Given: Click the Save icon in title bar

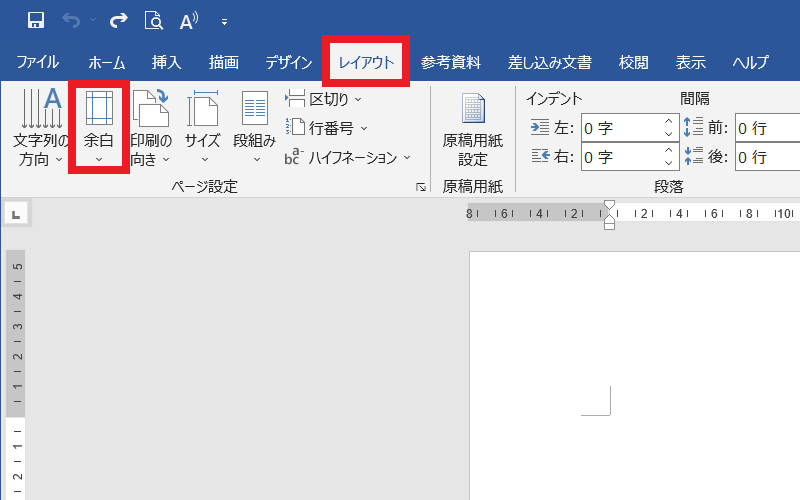Looking at the screenshot, I should click(36, 20).
